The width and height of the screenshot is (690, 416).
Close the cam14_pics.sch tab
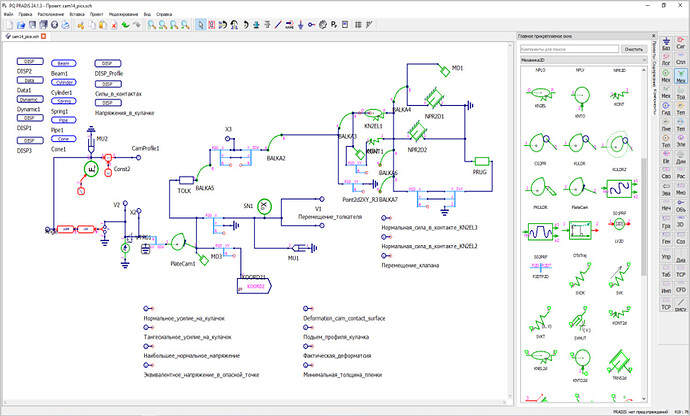click(43, 36)
